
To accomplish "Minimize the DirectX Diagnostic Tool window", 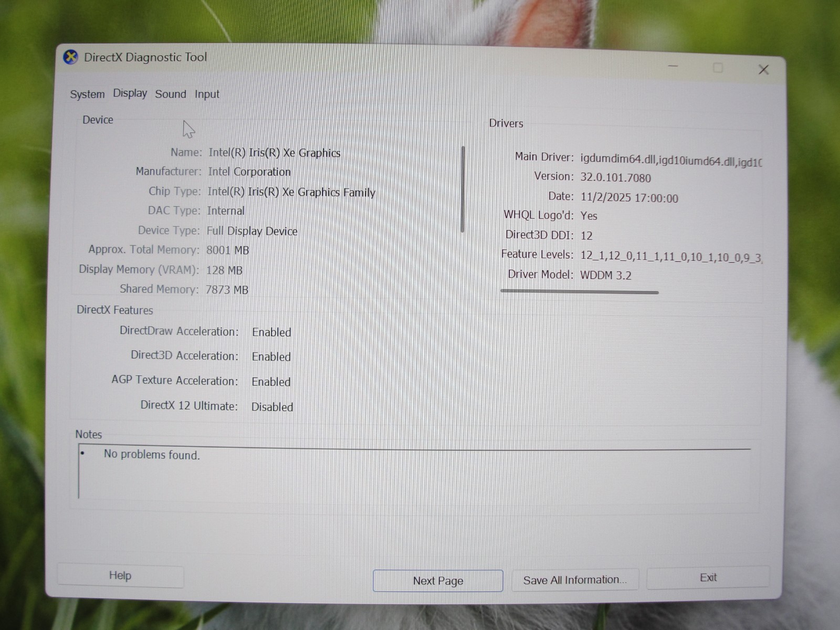I will 673,66.
